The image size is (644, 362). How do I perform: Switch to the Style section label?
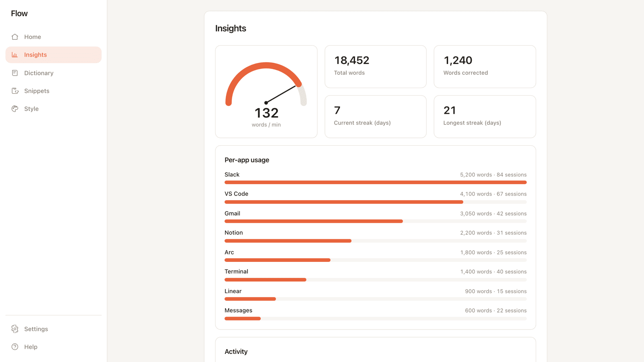pyautogui.click(x=31, y=109)
